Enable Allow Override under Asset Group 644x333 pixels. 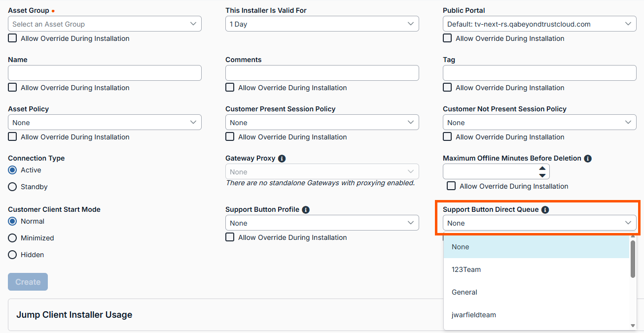[x=12, y=38]
